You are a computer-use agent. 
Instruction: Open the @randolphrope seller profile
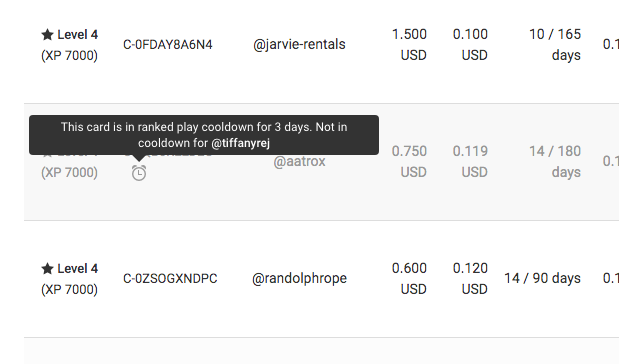[x=299, y=278]
